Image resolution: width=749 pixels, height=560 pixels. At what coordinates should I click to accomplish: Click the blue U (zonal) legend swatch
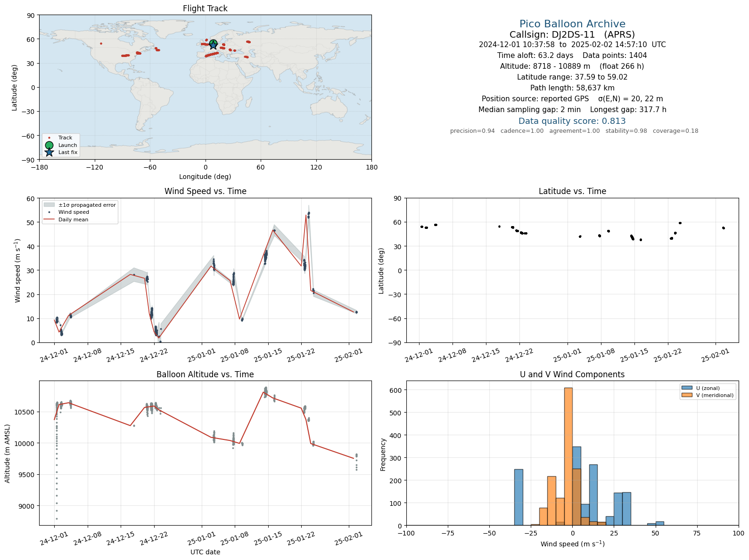[x=687, y=388]
